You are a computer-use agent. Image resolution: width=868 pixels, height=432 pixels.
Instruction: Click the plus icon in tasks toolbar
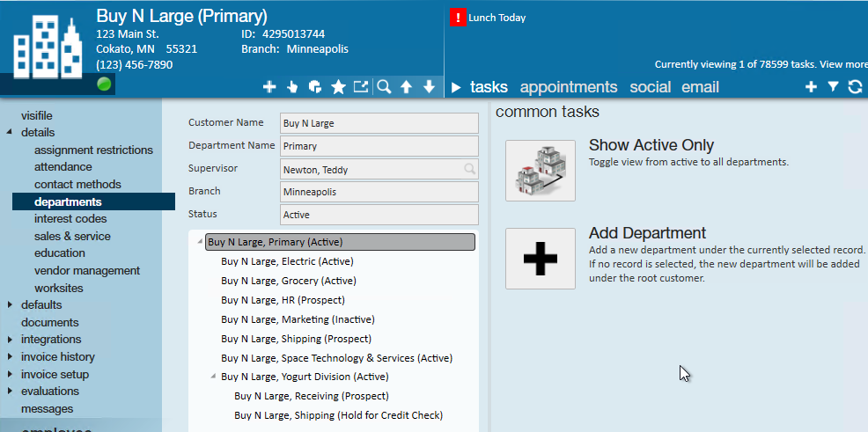(x=811, y=87)
